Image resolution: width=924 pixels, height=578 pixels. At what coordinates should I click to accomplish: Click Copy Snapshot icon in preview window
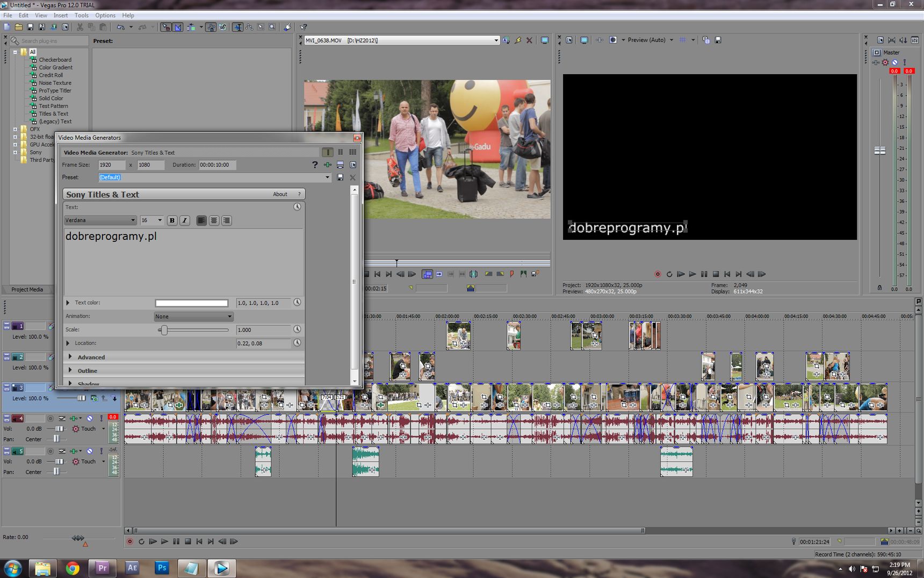pyautogui.click(x=706, y=40)
